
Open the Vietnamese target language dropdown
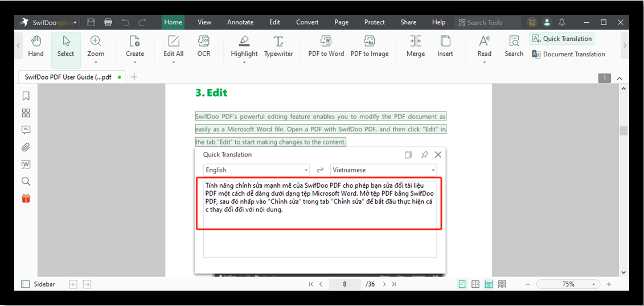383,170
